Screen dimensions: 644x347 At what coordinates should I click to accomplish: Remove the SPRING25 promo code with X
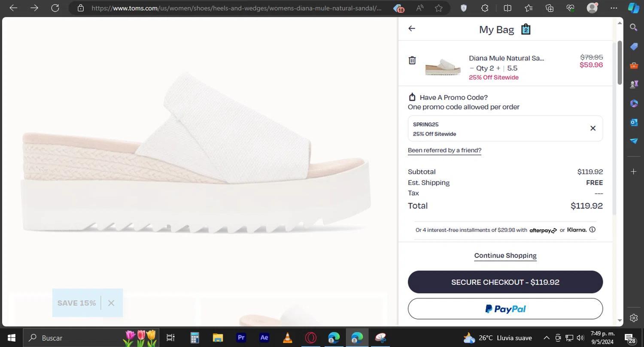click(593, 128)
